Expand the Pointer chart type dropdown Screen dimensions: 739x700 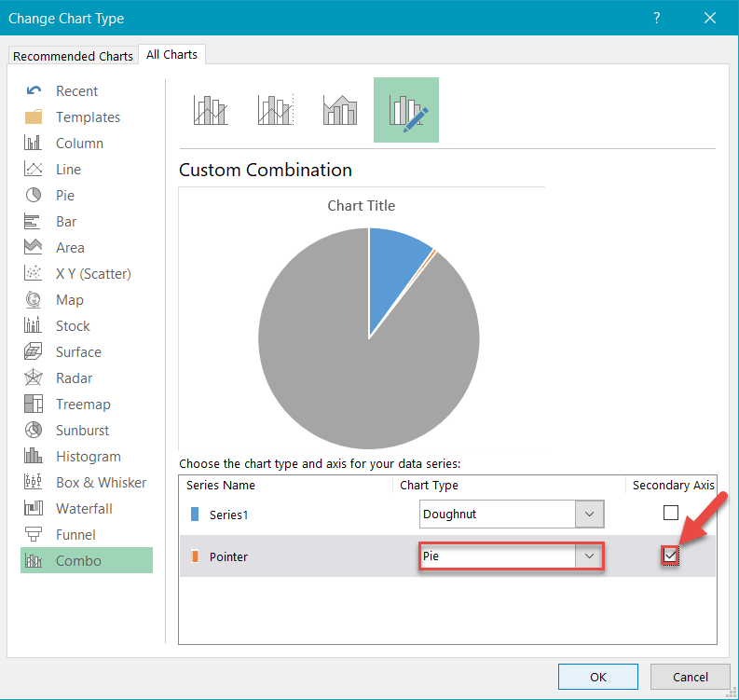(588, 556)
